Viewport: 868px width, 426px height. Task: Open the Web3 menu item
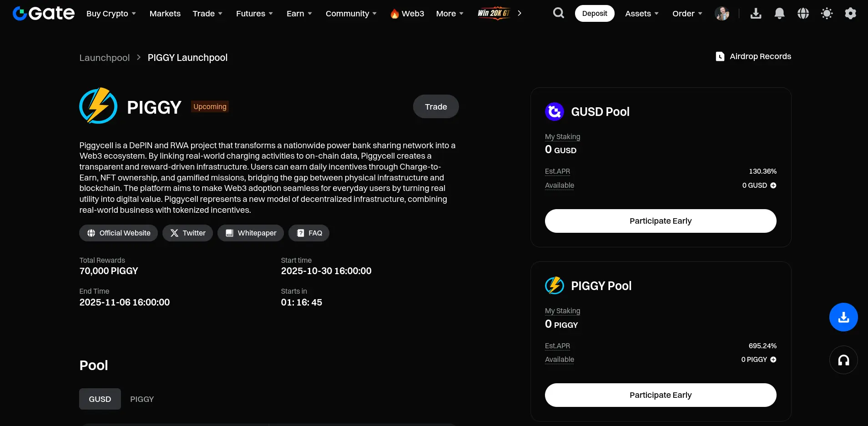coord(407,14)
